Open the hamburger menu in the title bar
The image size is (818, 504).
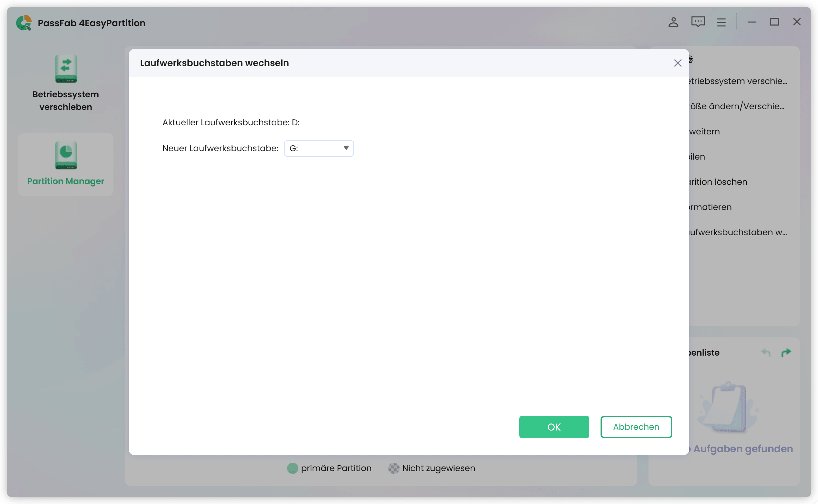(x=721, y=22)
